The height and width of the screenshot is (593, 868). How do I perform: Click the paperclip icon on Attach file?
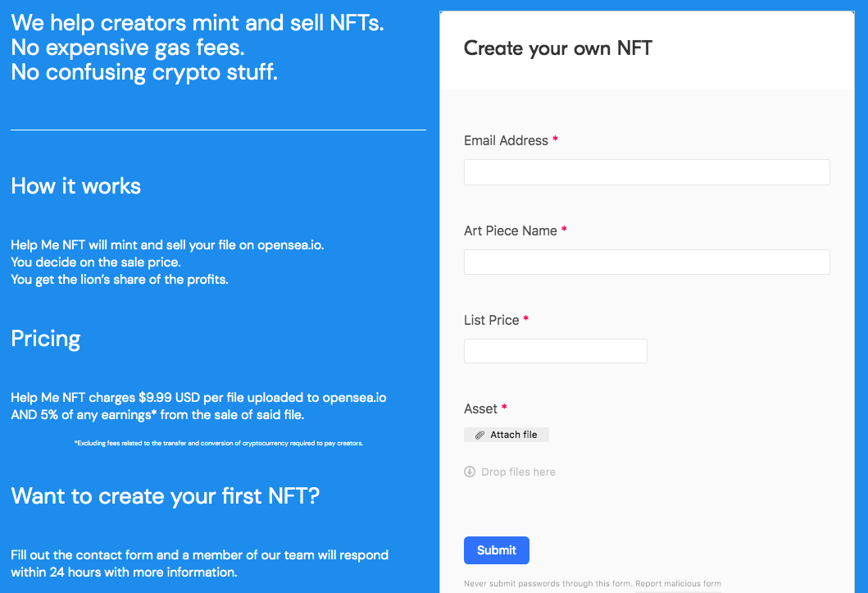point(479,434)
